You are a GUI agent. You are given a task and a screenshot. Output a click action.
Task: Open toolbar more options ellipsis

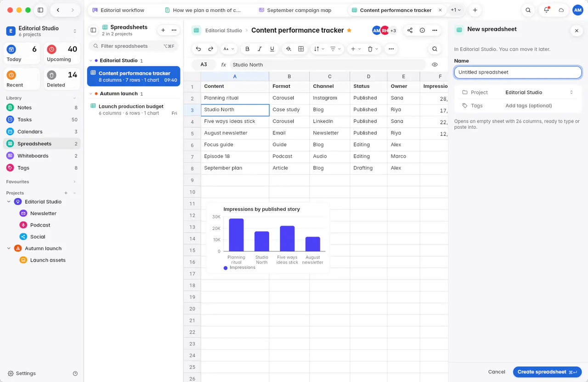point(391,49)
